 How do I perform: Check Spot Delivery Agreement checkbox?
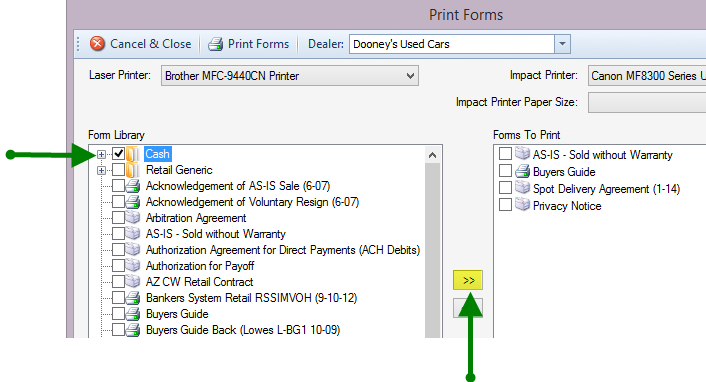(505, 187)
